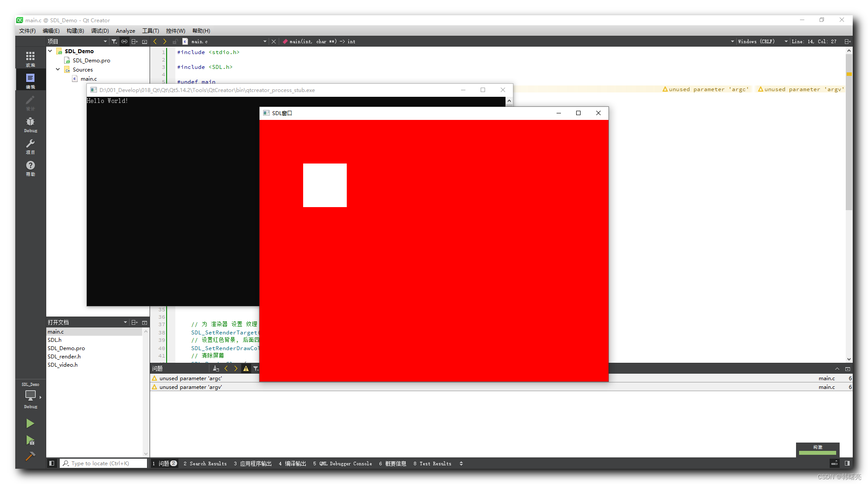Close the Open Documents panel
Image resolution: width=868 pixels, height=484 pixels.
pyautogui.click(x=144, y=322)
